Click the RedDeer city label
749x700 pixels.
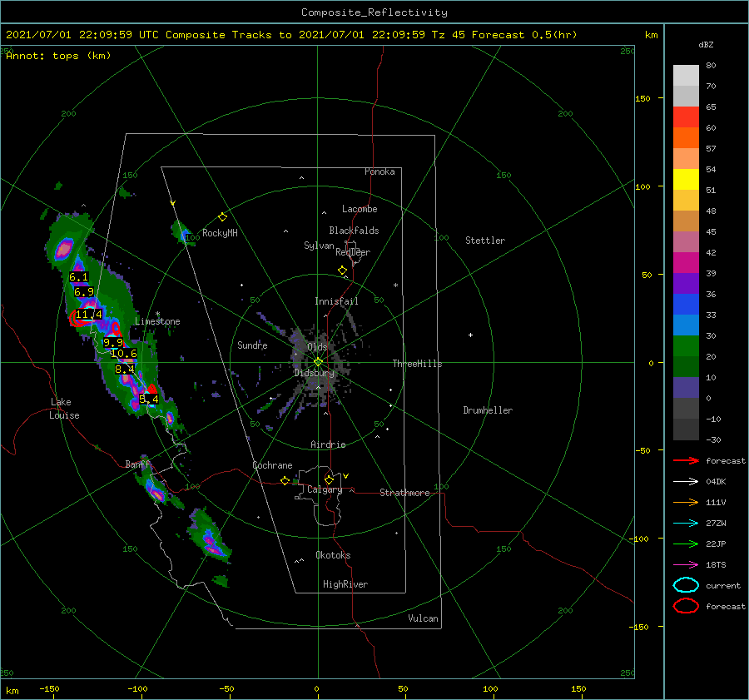coord(353,252)
